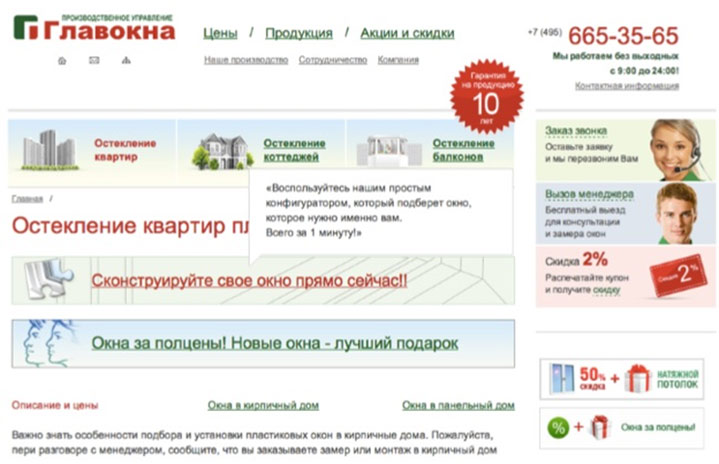Open the small Окна за полцены! link
719x464 pixels.
coord(658,427)
